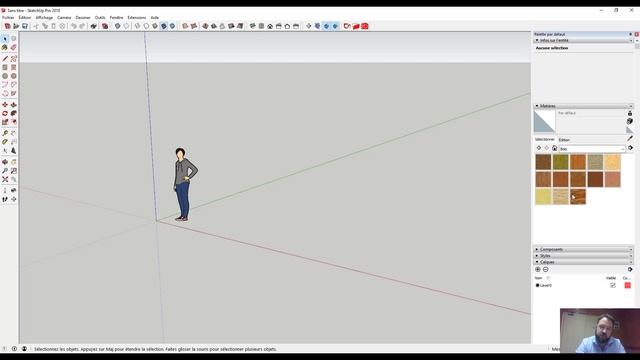
Task: Collapse the Calques panel
Action: pos(583,262)
